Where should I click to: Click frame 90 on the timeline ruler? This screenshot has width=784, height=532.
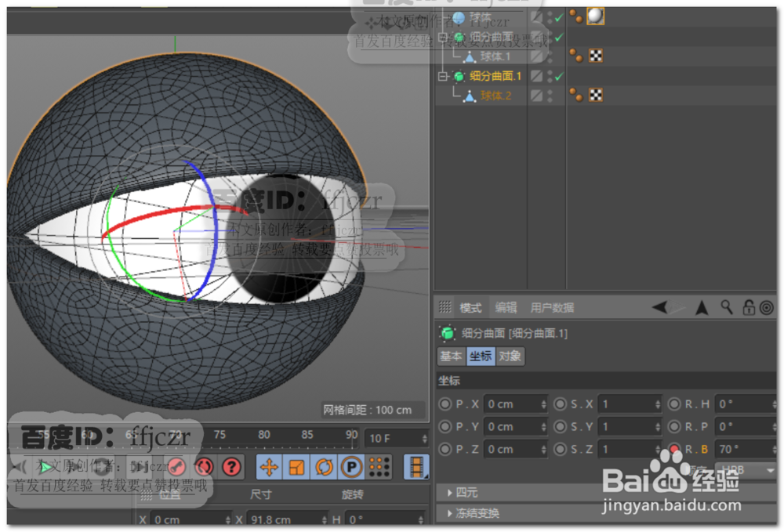tap(351, 435)
